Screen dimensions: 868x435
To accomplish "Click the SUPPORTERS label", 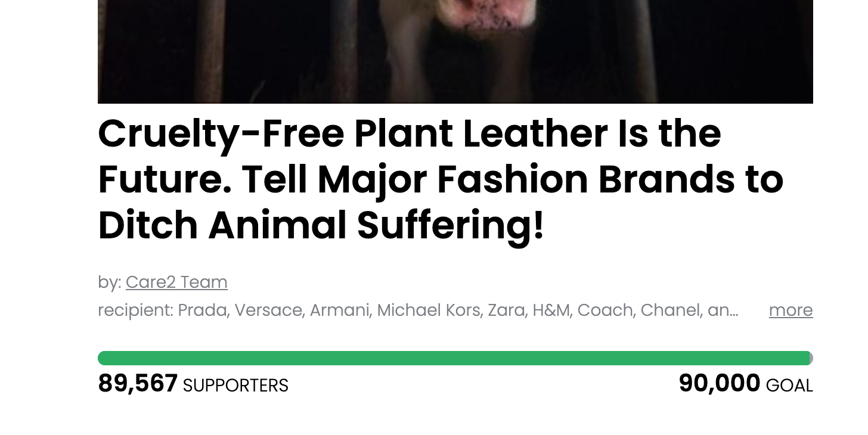I will 235,386.
